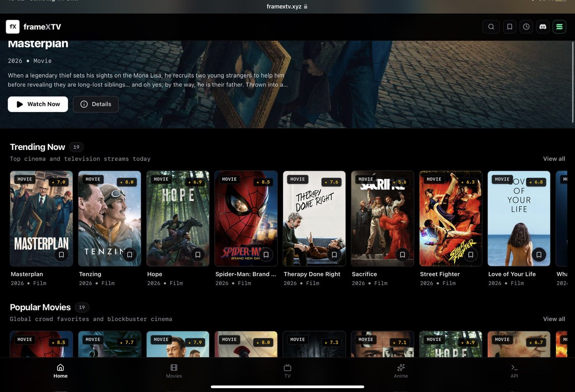575x392 pixels.
Task: Open the Tenzing poster thumbnail
Action: pos(110,219)
